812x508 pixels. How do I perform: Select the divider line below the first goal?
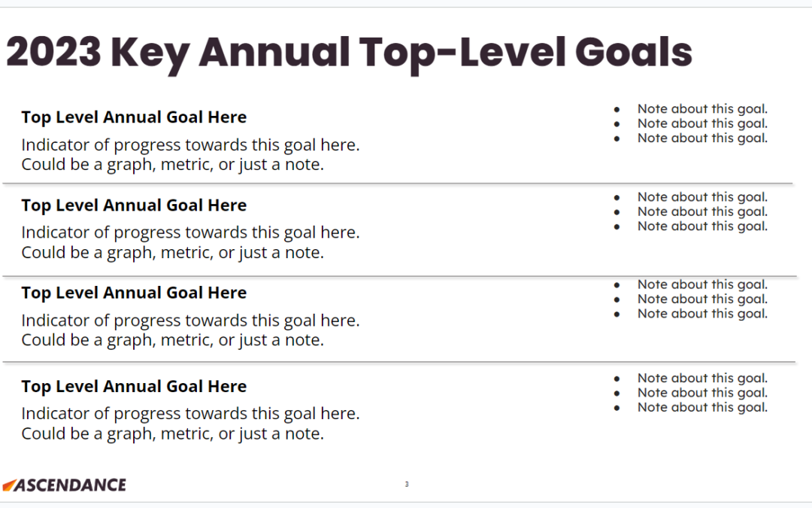[397, 183]
